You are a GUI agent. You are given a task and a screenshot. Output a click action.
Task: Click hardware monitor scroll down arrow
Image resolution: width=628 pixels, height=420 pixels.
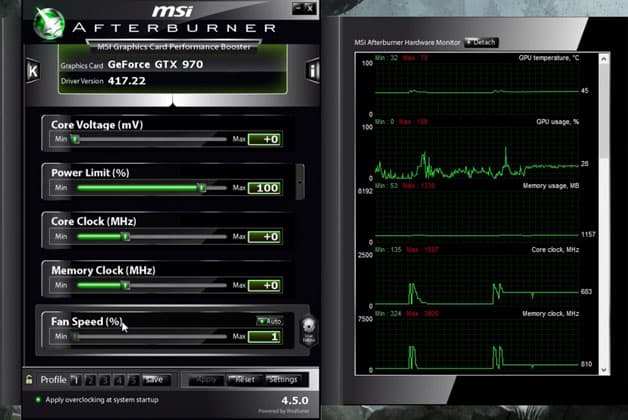coord(604,370)
